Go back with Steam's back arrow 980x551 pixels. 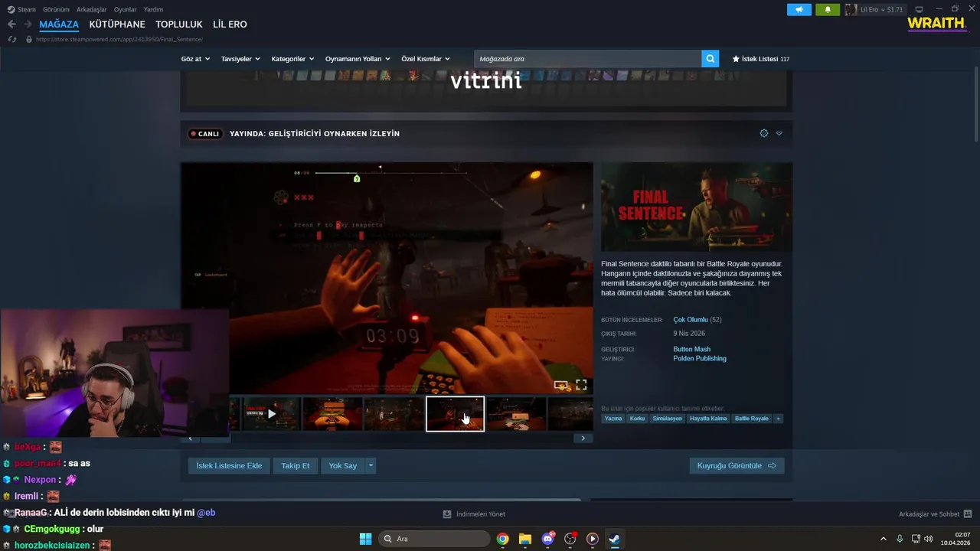11,24
